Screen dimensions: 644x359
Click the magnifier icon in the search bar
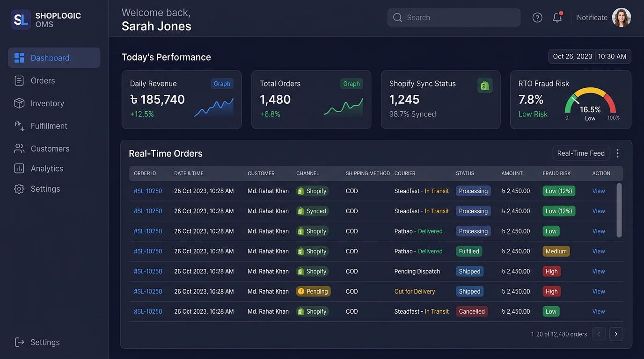398,17
